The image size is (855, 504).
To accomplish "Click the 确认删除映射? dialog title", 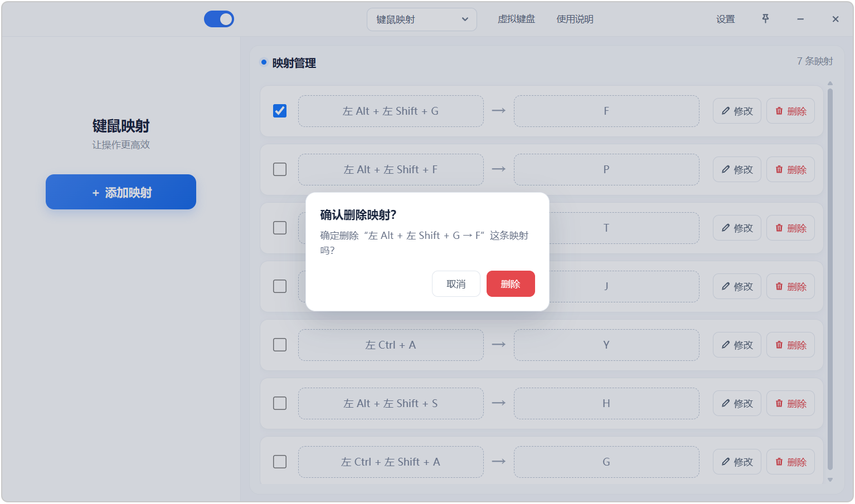I will pos(358,215).
